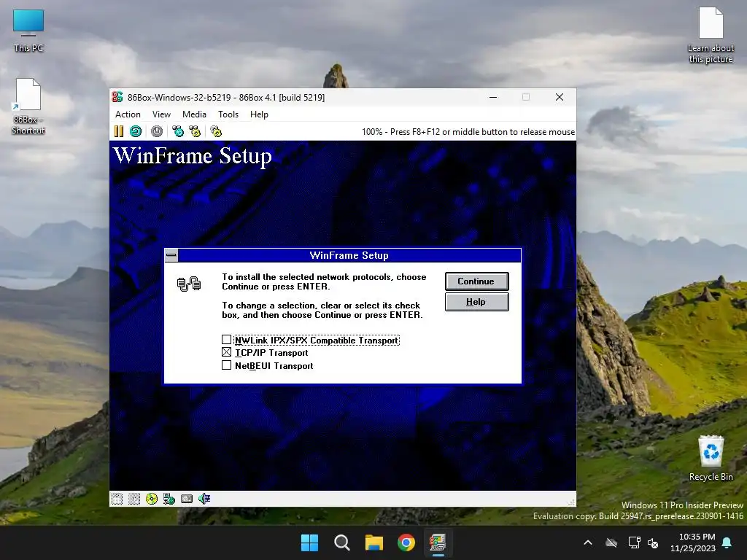Open the View menu
747x560 pixels.
click(161, 114)
